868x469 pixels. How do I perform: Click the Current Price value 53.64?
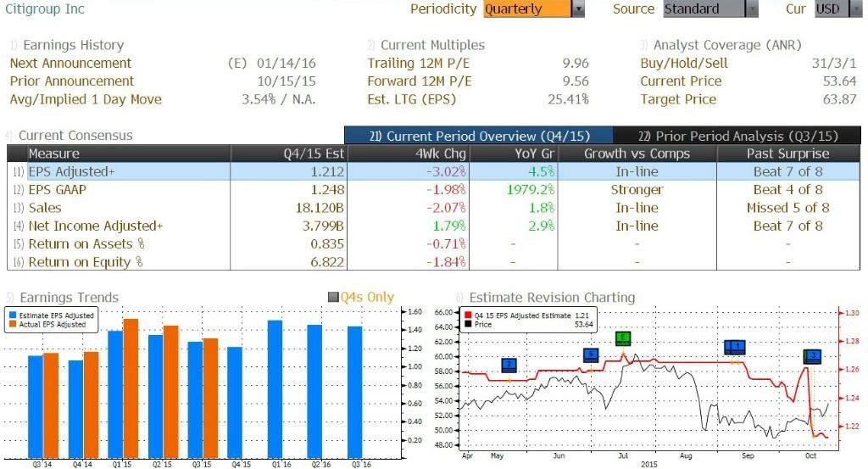click(x=840, y=81)
